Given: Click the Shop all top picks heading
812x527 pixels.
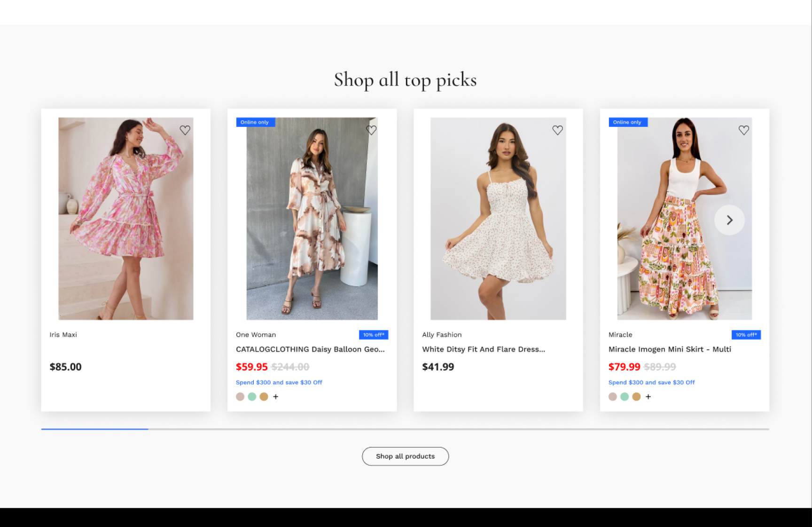Looking at the screenshot, I should tap(406, 80).
